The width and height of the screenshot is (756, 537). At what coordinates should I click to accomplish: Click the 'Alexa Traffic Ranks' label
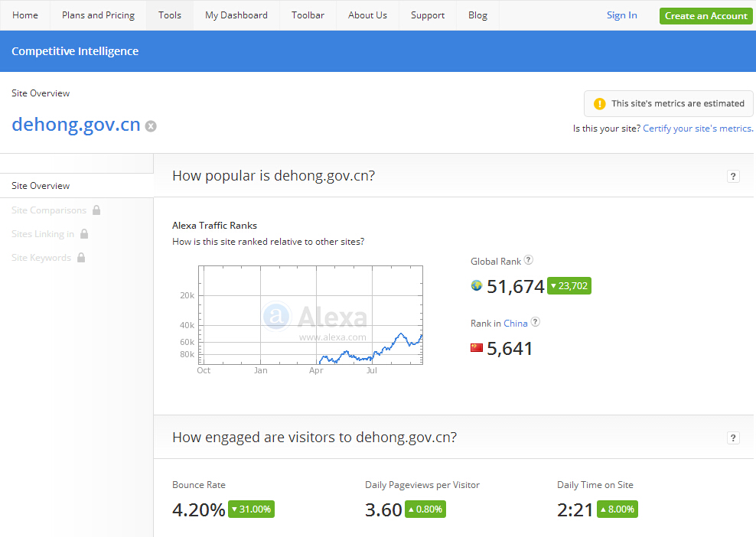tap(214, 225)
